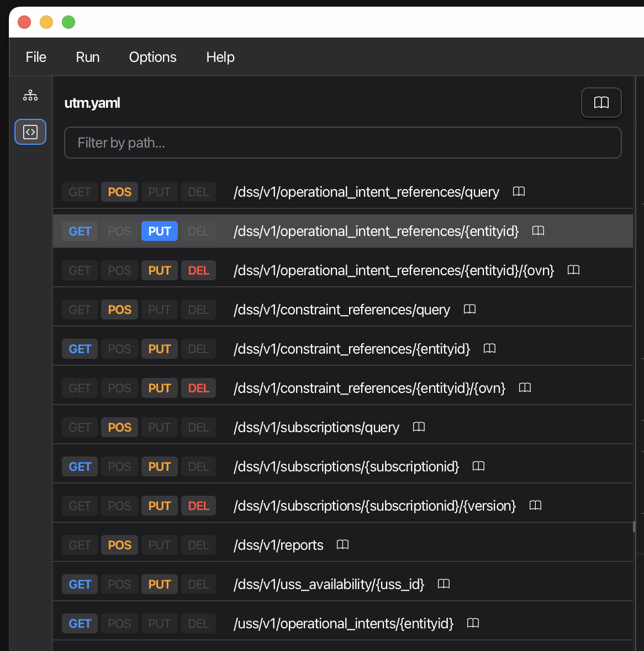
Task: Open docs icon for /dss/v1/reports
Action: (342, 545)
